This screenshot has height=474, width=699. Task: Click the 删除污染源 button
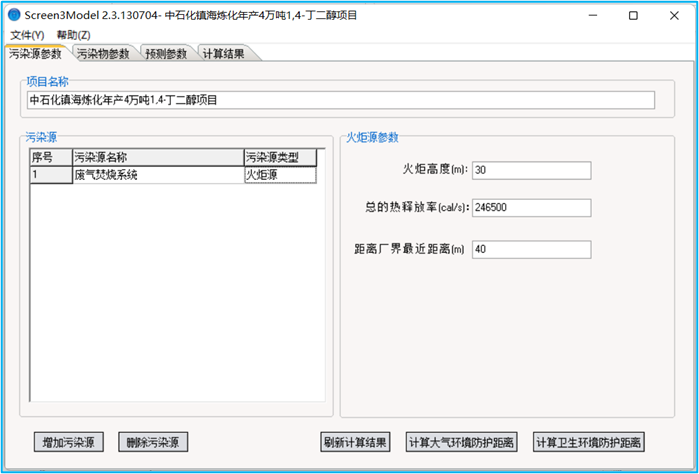pyautogui.click(x=153, y=442)
